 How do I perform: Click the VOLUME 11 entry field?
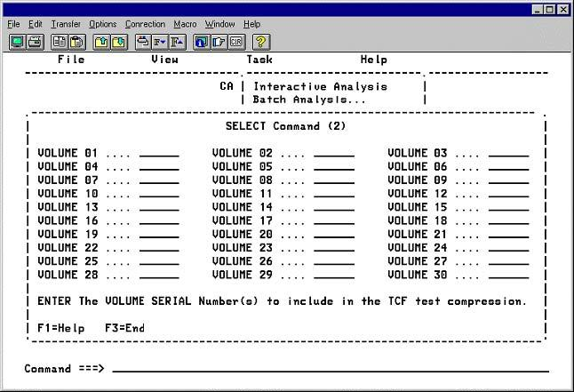coord(334,194)
